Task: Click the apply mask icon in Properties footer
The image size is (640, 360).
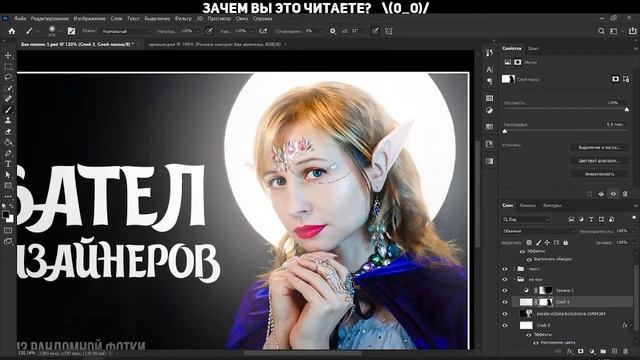Action: (x=601, y=194)
